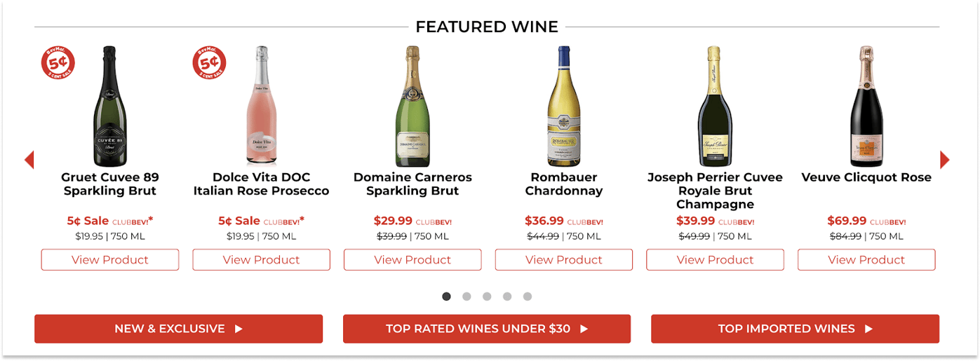Select the fifth carousel page dot
Screen dimensions: 980x361
point(528,297)
